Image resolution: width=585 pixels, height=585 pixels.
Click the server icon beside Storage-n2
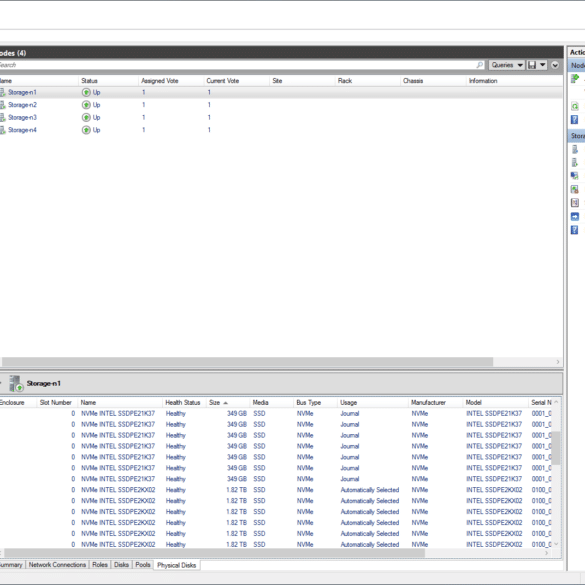[3, 105]
